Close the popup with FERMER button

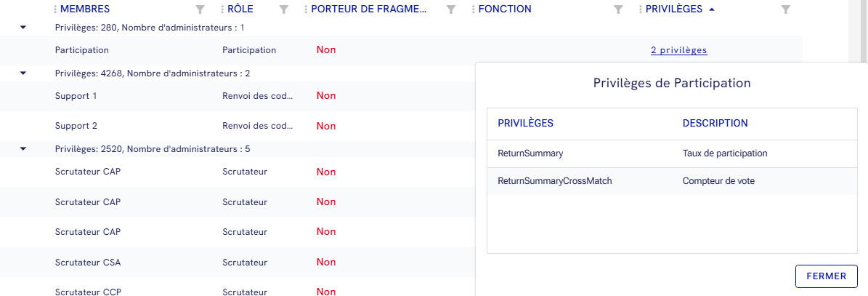[x=827, y=276]
